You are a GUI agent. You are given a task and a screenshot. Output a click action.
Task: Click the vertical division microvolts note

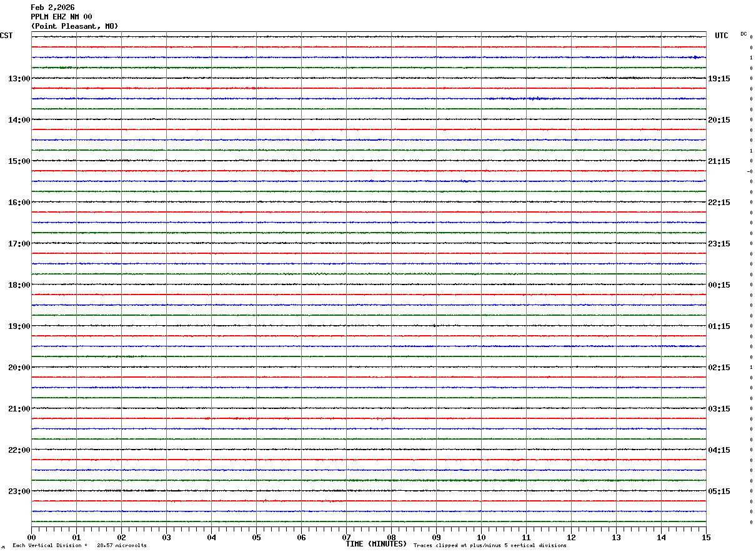79,546
